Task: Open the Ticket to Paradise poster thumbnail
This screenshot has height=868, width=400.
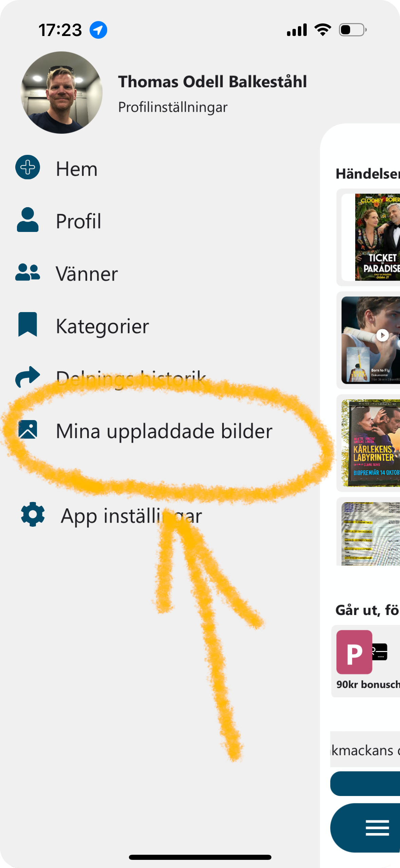Action: [x=377, y=237]
